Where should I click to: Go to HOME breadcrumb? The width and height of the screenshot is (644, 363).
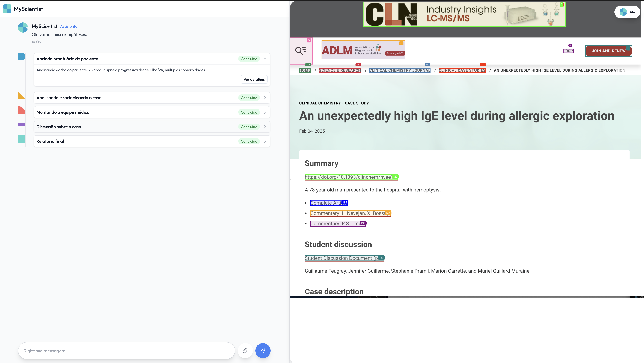pos(305,70)
